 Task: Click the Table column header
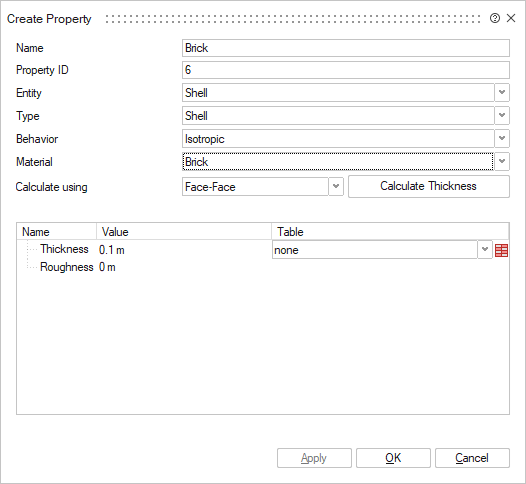pos(390,231)
